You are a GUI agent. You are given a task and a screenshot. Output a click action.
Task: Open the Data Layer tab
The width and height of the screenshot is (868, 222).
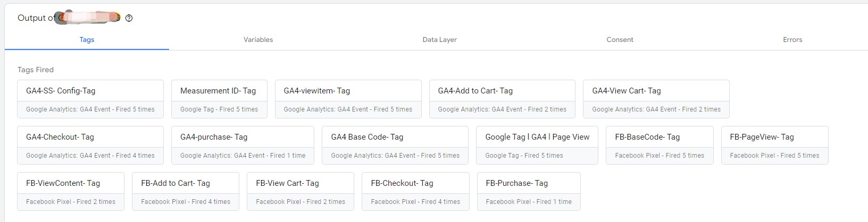pos(439,40)
